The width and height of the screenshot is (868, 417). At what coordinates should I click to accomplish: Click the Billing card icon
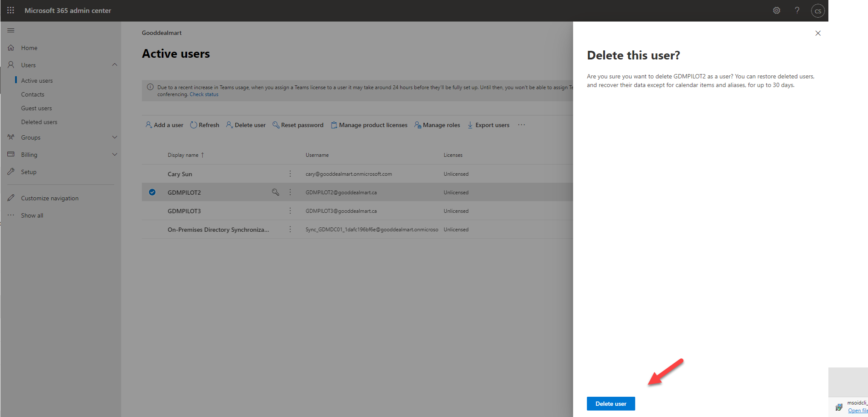pos(11,154)
